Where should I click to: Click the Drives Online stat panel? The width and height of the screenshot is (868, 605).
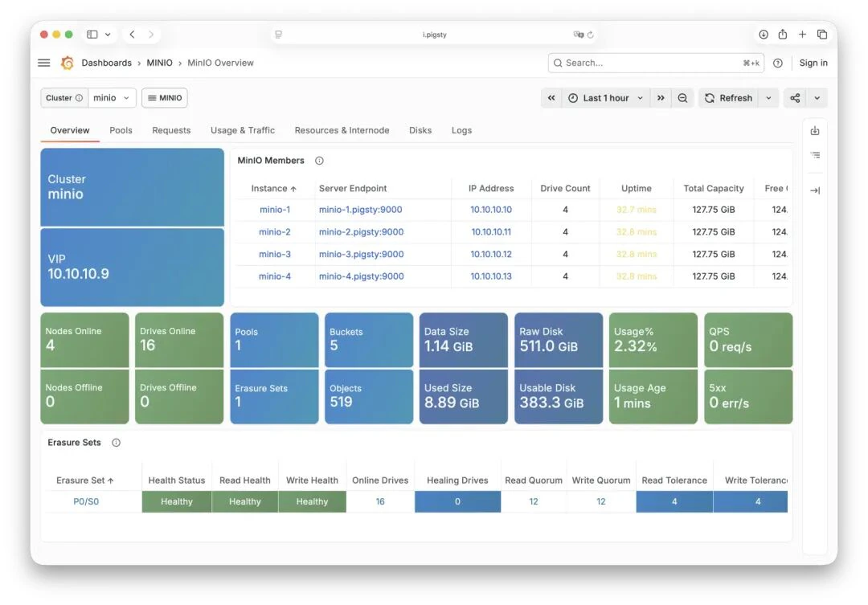pos(179,340)
